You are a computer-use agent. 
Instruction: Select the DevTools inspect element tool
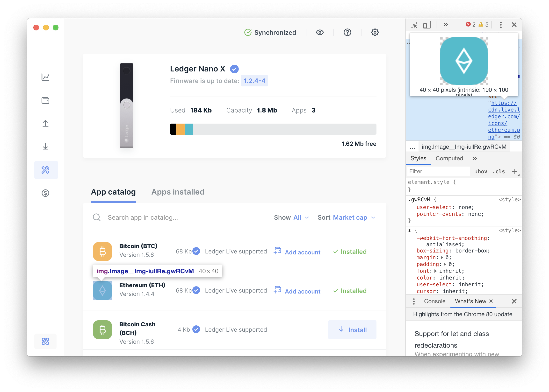pyautogui.click(x=414, y=25)
